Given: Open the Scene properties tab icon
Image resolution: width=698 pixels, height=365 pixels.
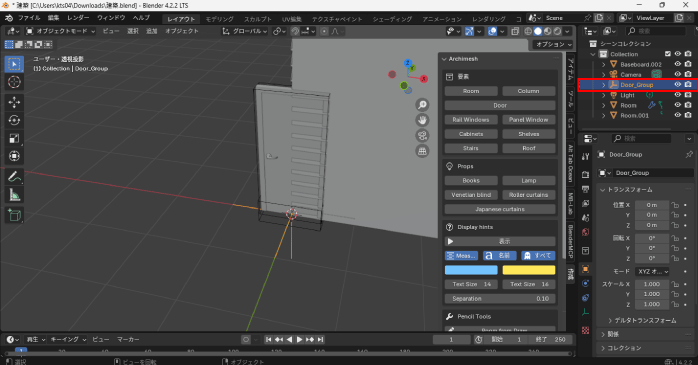Looking at the screenshot, I should coord(585,218).
